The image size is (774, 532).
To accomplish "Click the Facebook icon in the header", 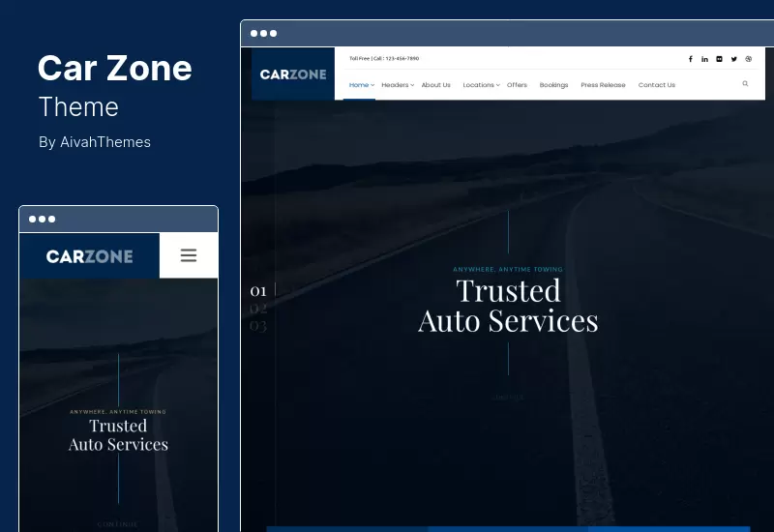I will click(691, 59).
